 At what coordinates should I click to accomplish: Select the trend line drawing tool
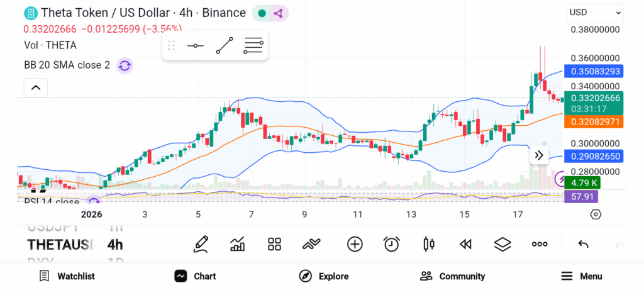225,46
